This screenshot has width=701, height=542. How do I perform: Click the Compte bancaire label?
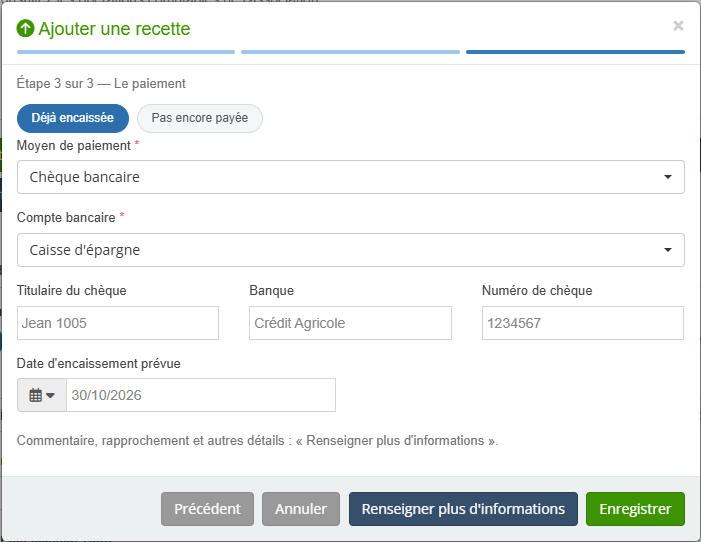coord(66,217)
